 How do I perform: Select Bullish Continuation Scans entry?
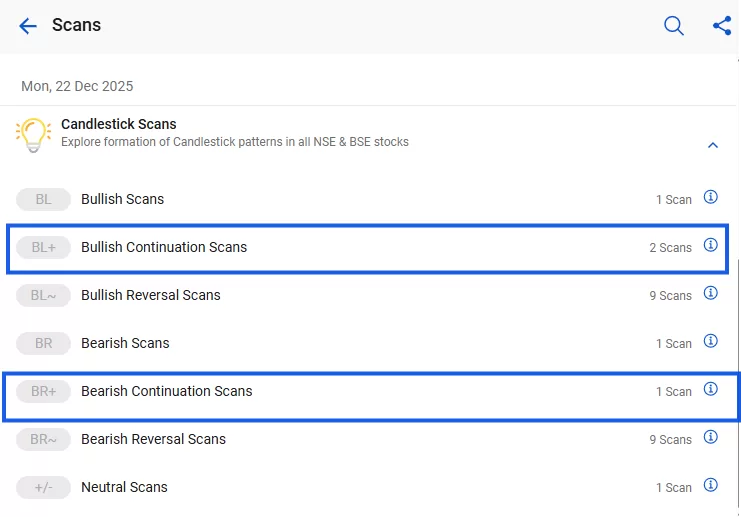coord(164,247)
